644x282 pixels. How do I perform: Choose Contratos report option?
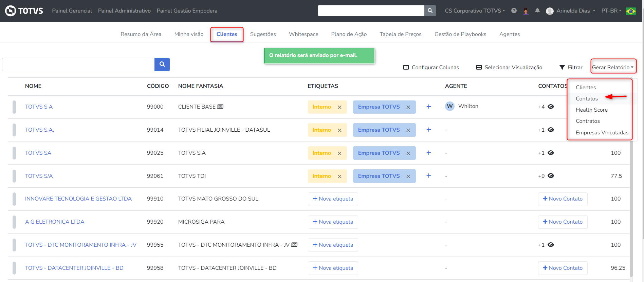coord(588,121)
